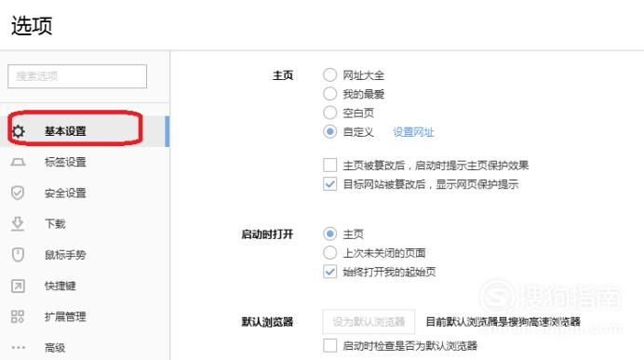Click the 设置网址 link

[413, 132]
